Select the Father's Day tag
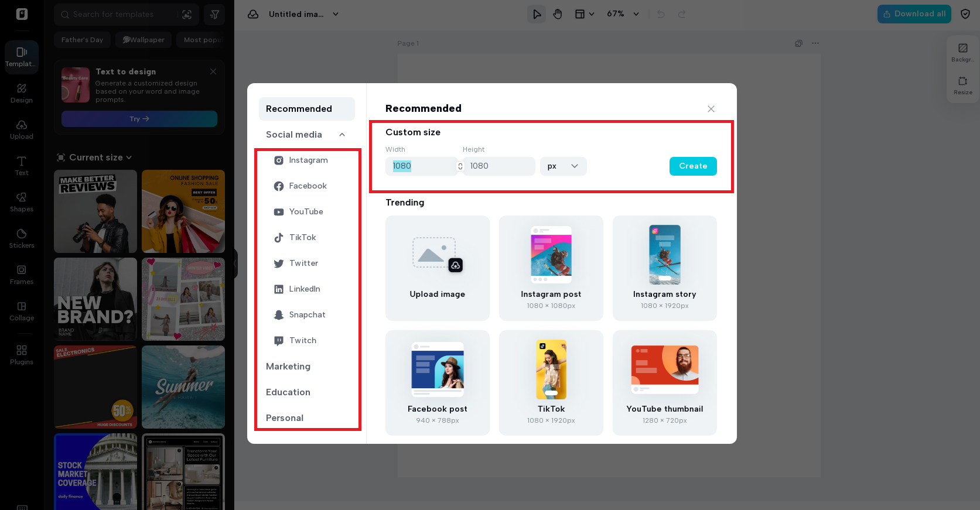 click(x=82, y=40)
